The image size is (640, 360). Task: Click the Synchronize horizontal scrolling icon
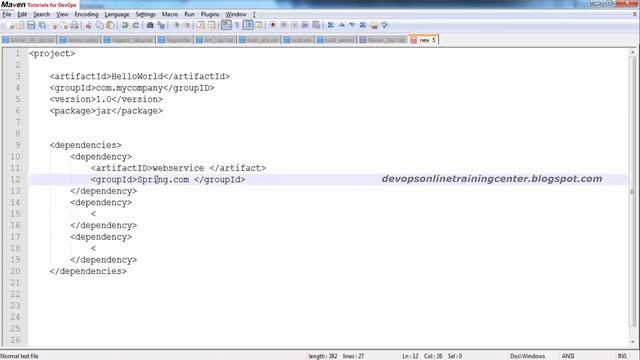212,25
